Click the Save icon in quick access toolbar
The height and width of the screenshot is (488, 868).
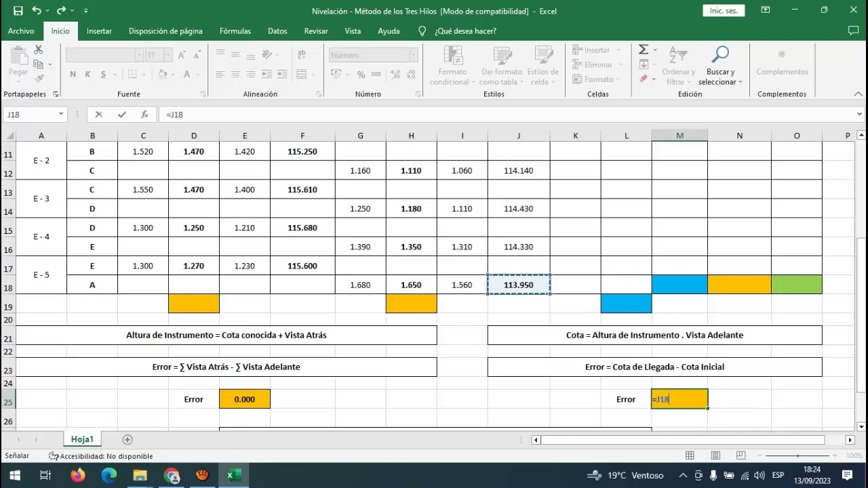pos(18,11)
